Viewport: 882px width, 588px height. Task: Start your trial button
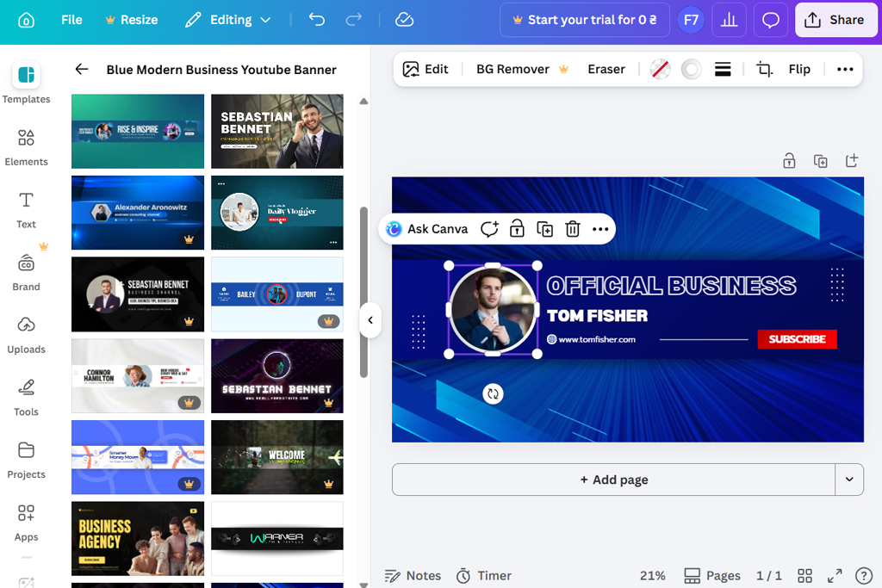coord(585,21)
